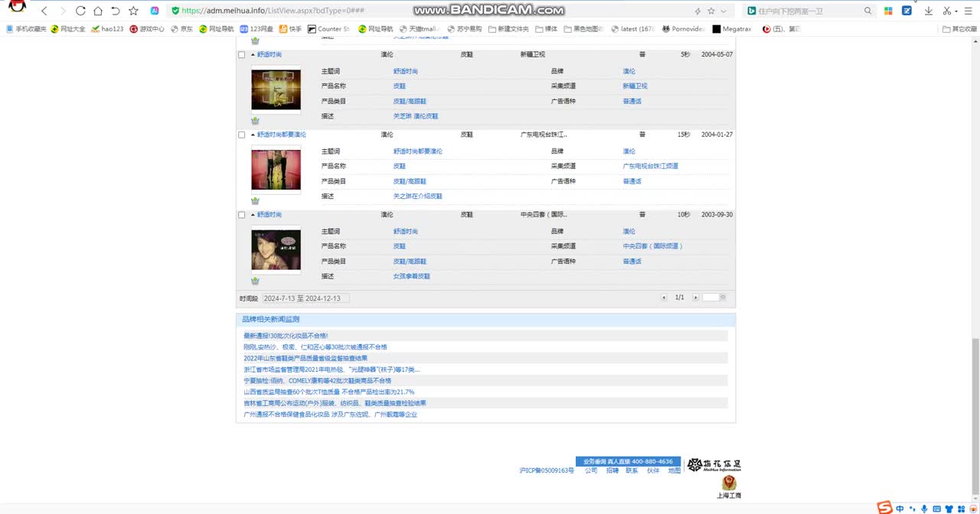Image resolution: width=980 pixels, height=514 pixels.
Task: Click the browser address bar URL
Action: tap(273, 11)
